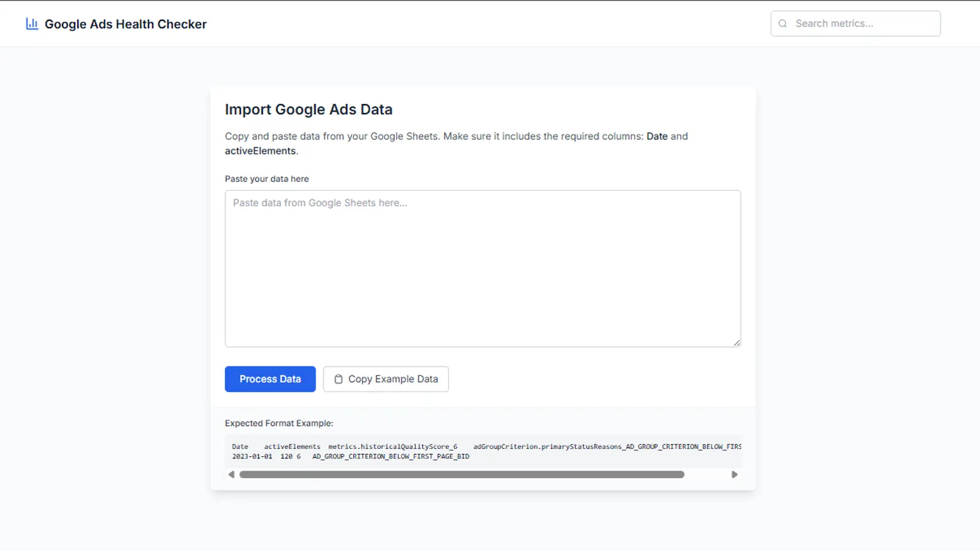This screenshot has height=551, width=980.
Task: Click the bar chart logo icon
Action: click(x=32, y=24)
